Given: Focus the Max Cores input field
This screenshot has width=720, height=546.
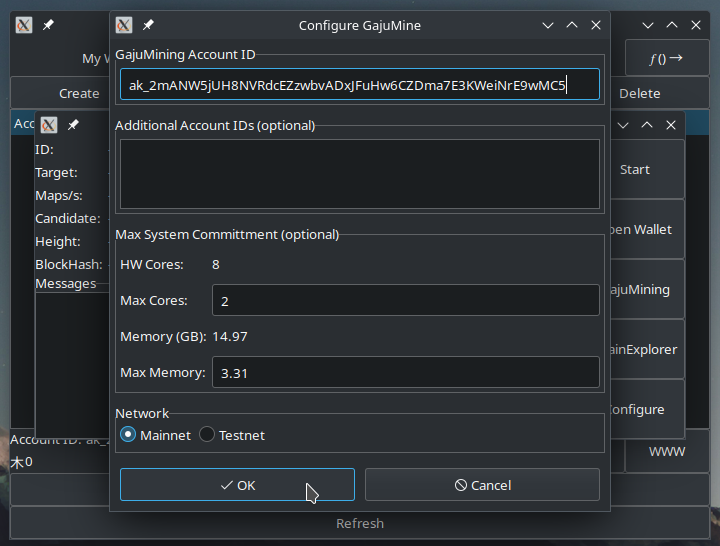Looking at the screenshot, I should pyautogui.click(x=405, y=301).
